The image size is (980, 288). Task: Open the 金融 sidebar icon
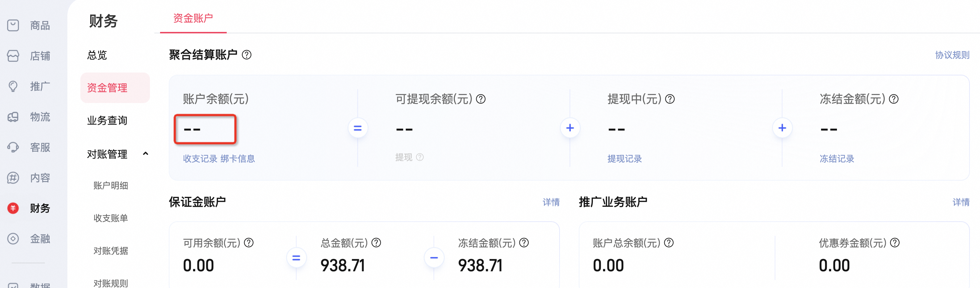13,239
